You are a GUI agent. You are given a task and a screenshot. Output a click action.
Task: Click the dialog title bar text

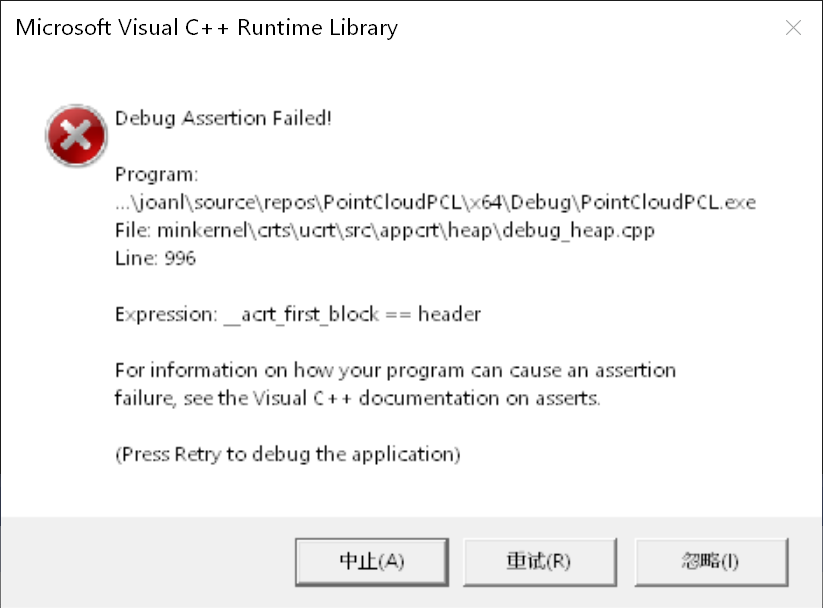click(x=205, y=27)
